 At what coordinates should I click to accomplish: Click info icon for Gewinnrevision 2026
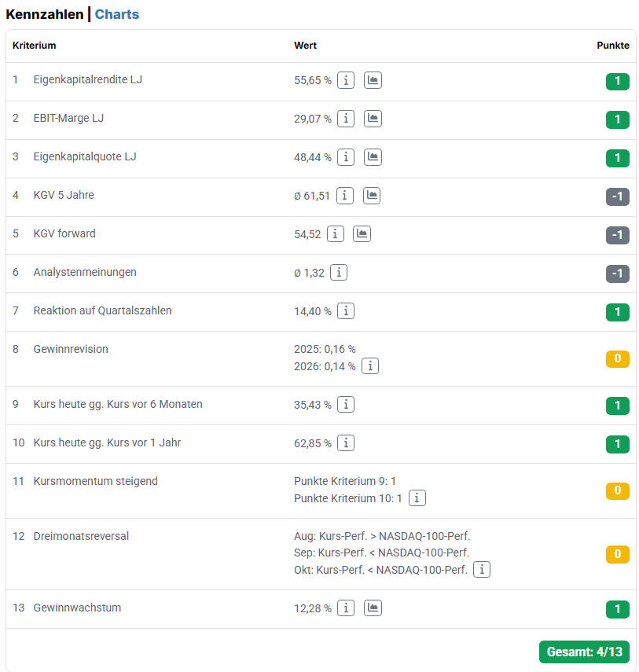(370, 366)
